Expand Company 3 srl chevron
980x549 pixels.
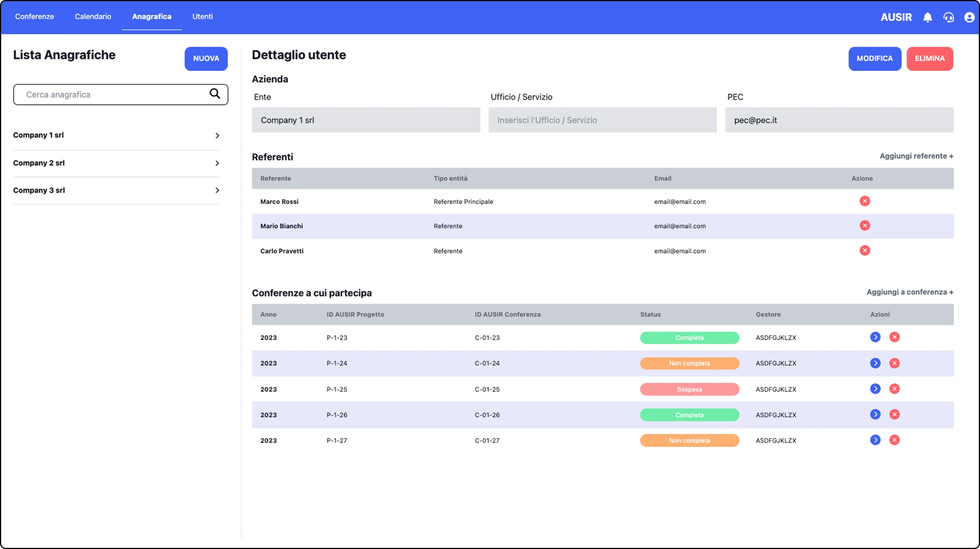point(217,190)
